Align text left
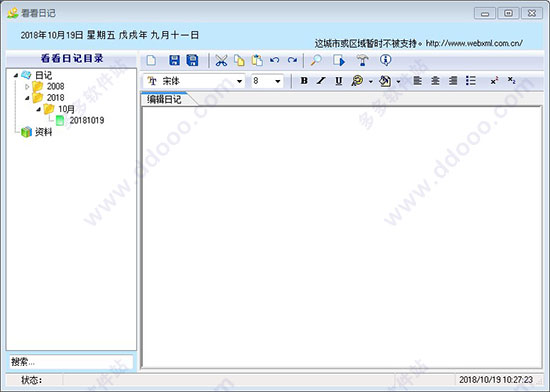This screenshot has height=392, width=550. (417, 81)
